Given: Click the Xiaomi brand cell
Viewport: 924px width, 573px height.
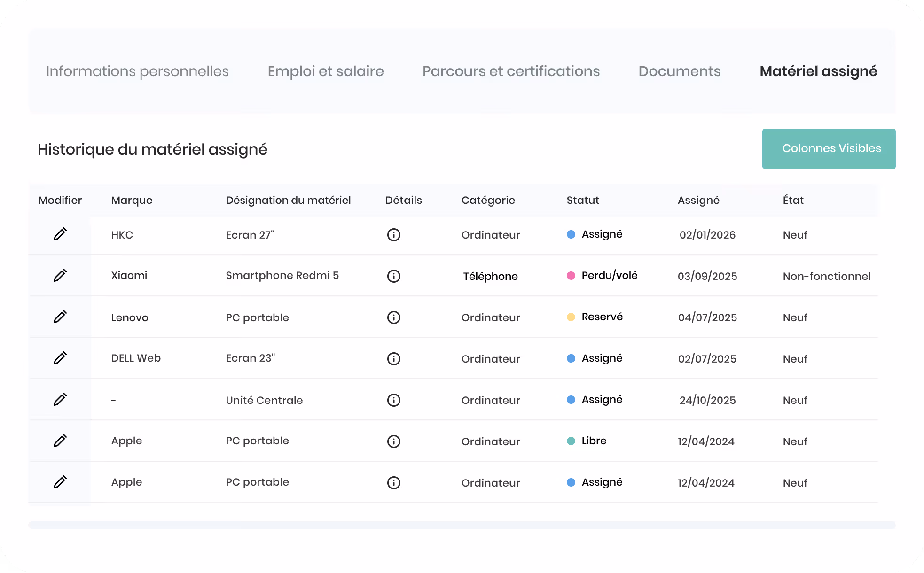Looking at the screenshot, I should pyautogui.click(x=129, y=276).
